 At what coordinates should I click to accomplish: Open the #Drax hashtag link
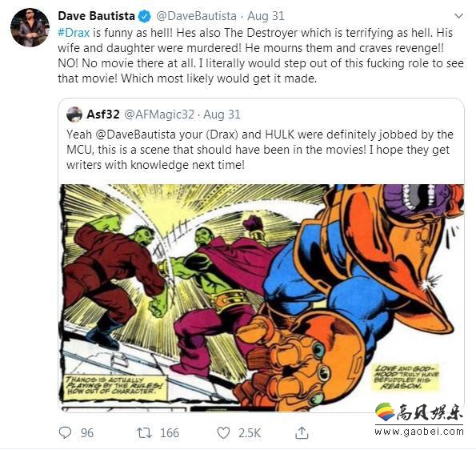coord(74,33)
